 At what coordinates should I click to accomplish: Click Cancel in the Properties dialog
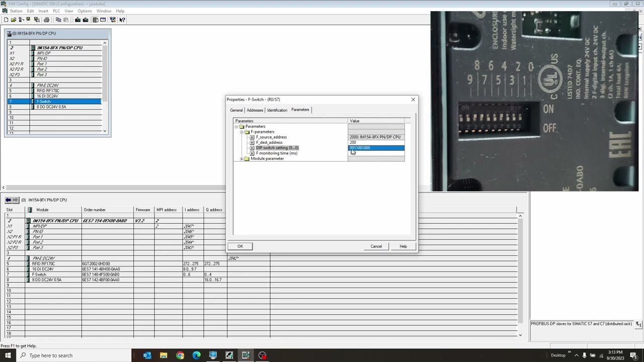point(376,246)
